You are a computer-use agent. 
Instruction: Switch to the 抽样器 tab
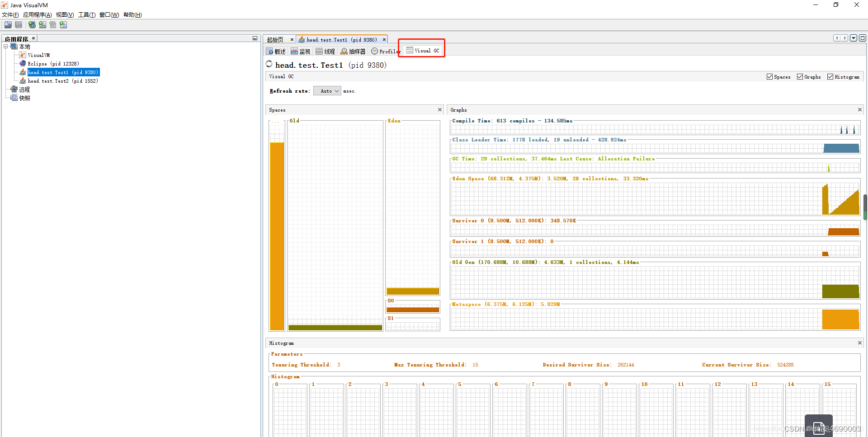click(353, 52)
